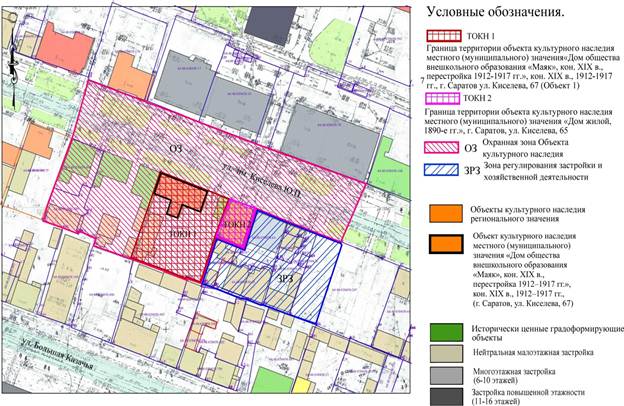Click the dark gray 11-16 floors swatch
The width and height of the screenshot is (624, 406).
click(x=446, y=396)
